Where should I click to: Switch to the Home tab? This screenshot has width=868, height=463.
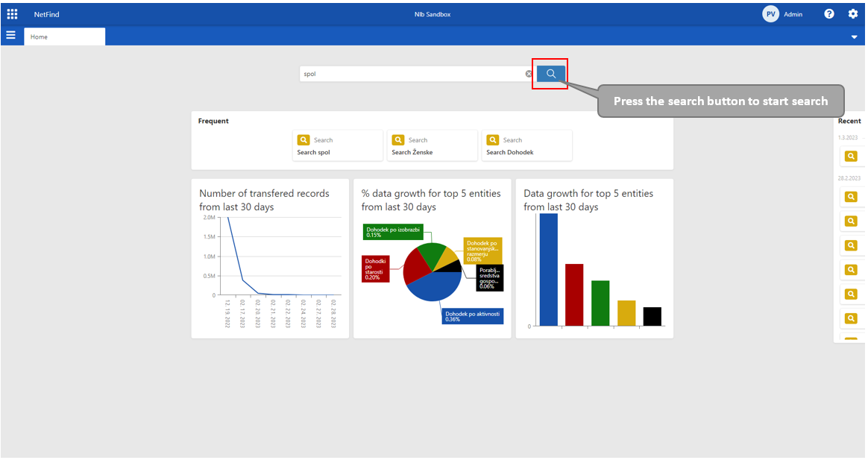[64, 37]
